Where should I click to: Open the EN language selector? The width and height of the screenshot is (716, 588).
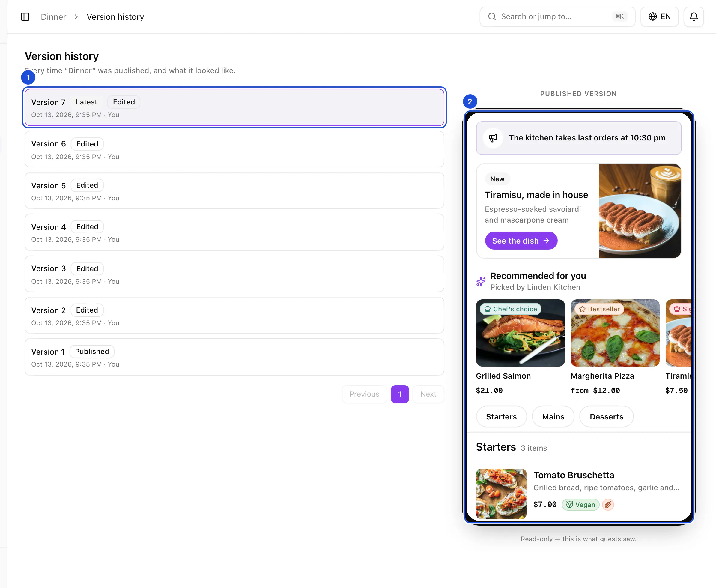pos(659,16)
